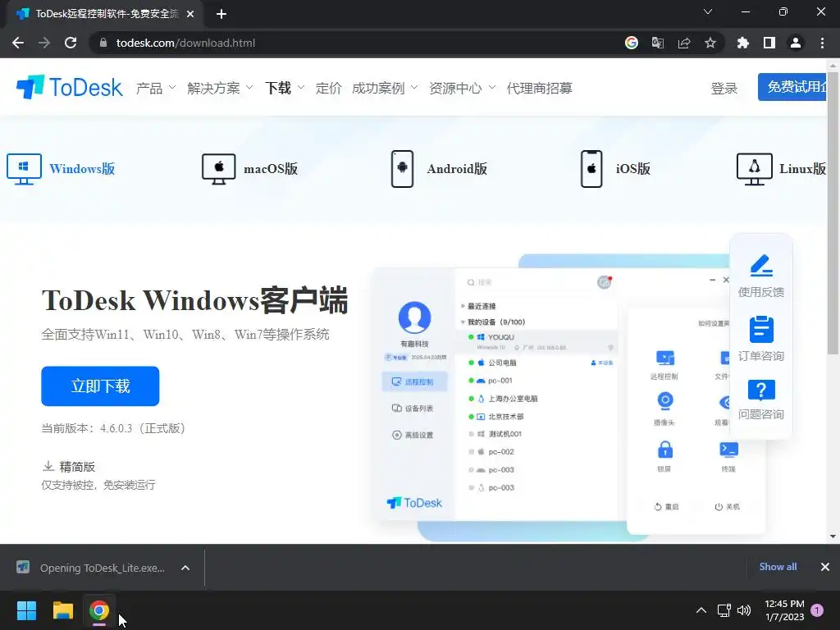The width and height of the screenshot is (840, 630).
Task: Switch to the Windows版 tab
Action: [61, 169]
